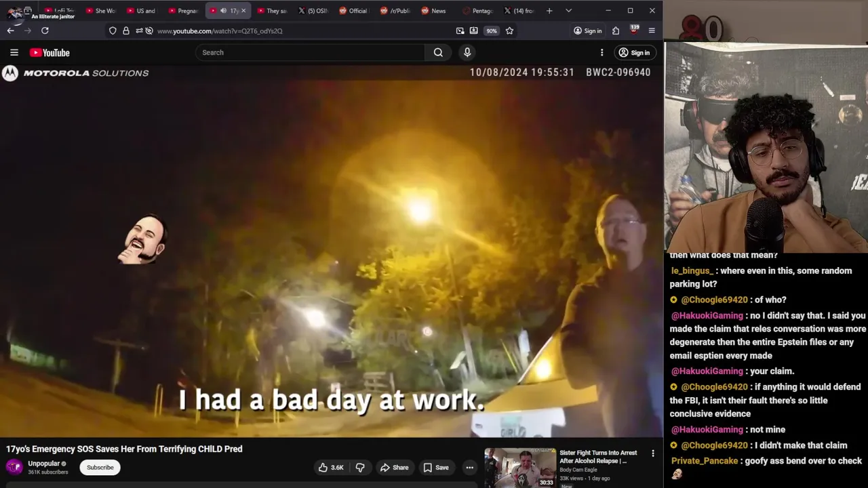The image size is (868, 488).
Task: Click the video player to pause
Action: point(331,251)
